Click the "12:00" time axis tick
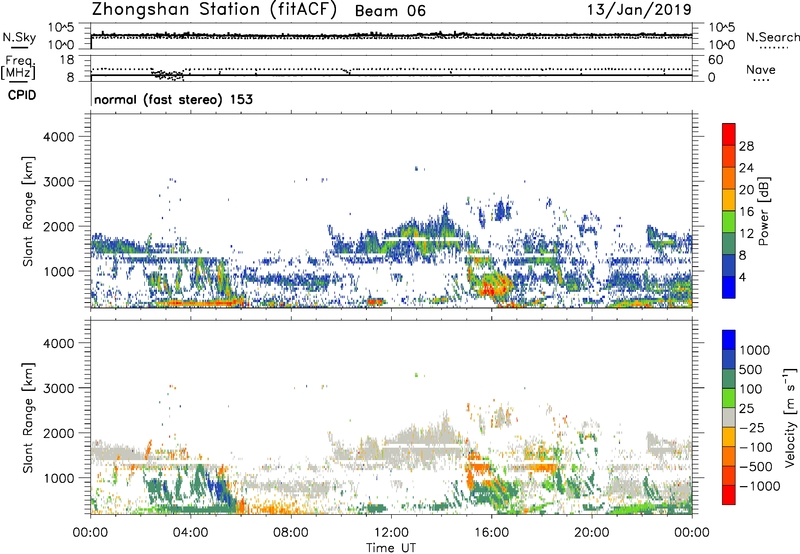800x554 pixels. pos(391,532)
